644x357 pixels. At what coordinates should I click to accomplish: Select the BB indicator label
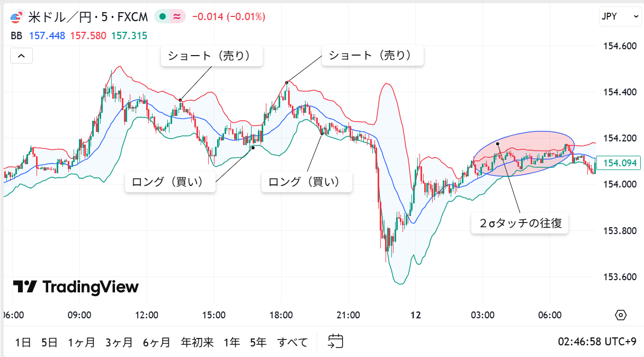pos(16,35)
